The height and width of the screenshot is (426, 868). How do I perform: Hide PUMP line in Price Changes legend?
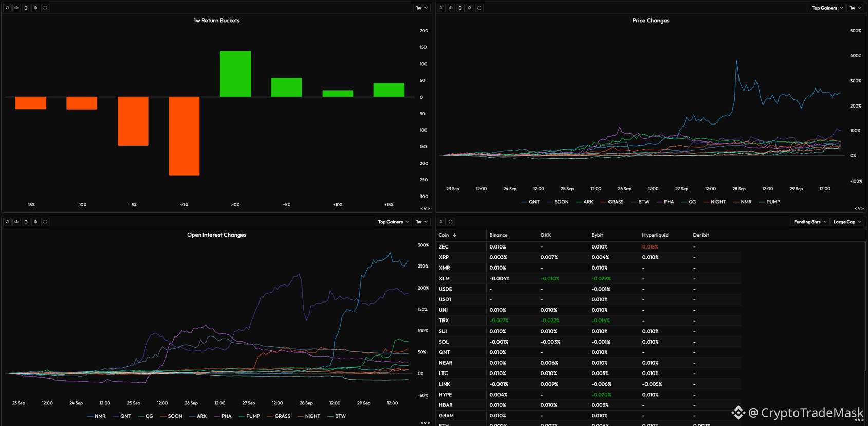click(769, 202)
